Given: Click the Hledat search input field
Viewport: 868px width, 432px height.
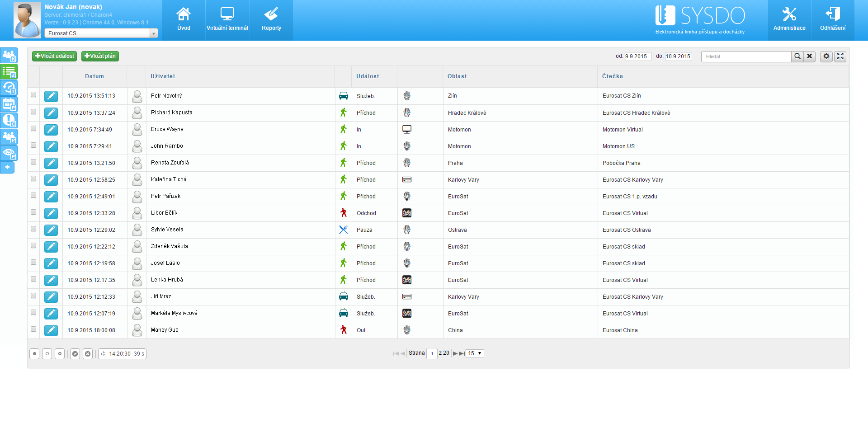Looking at the screenshot, I should pos(746,56).
